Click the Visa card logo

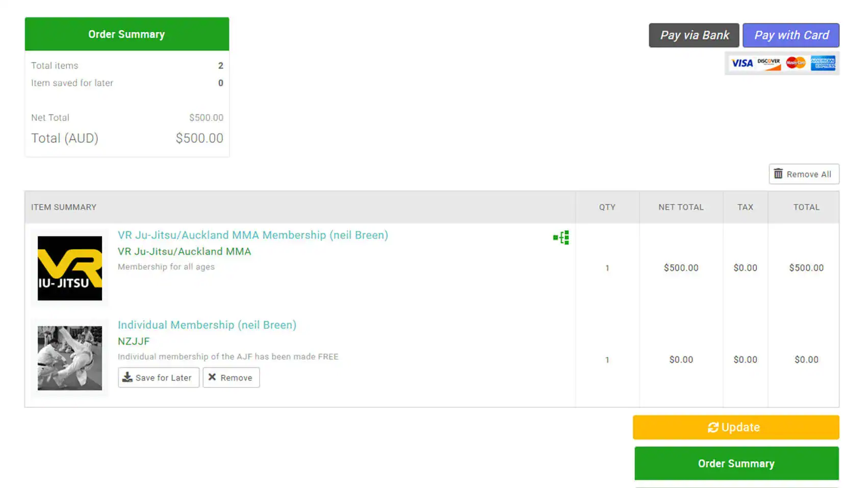pyautogui.click(x=742, y=63)
